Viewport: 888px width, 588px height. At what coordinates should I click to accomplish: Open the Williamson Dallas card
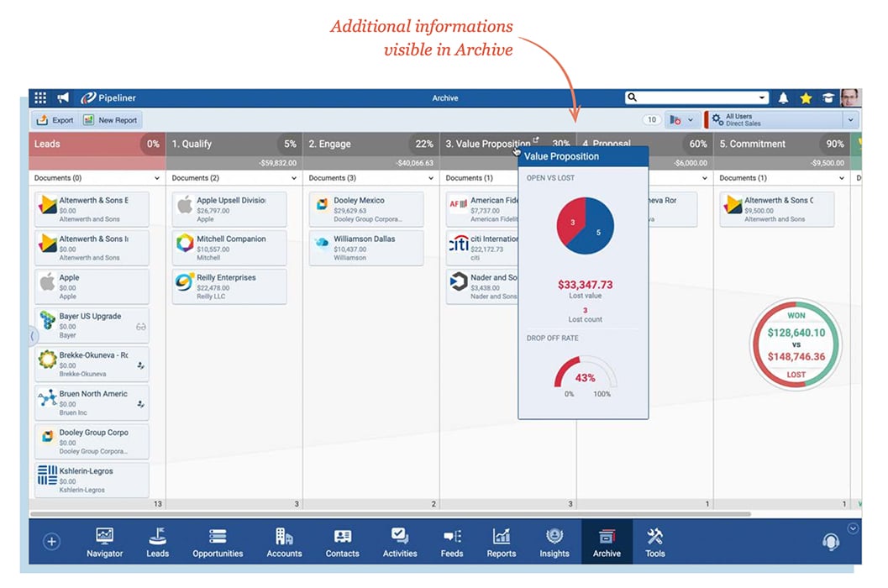pos(366,248)
